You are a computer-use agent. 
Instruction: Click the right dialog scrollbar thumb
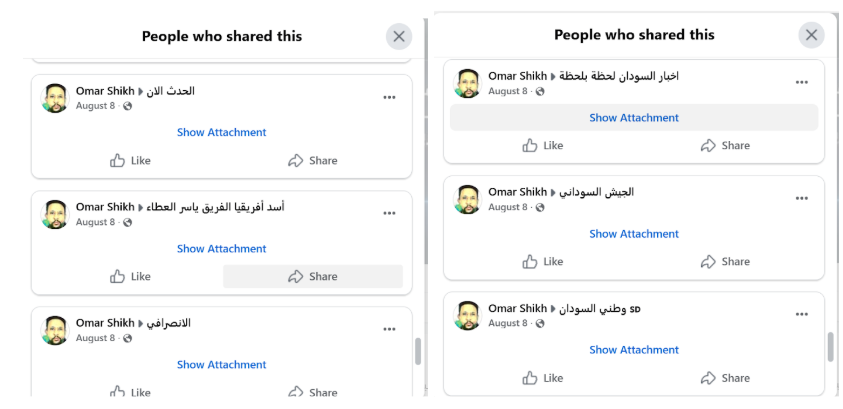[x=830, y=346]
